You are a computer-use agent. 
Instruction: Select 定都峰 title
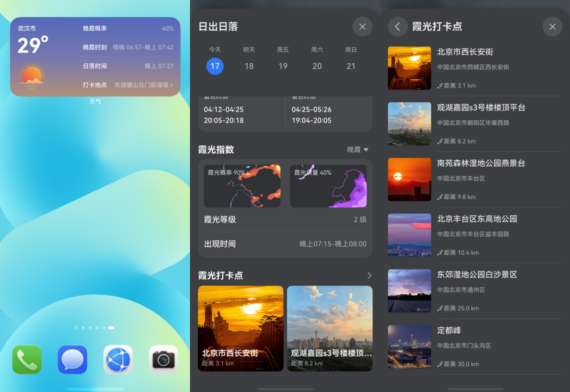click(x=449, y=330)
